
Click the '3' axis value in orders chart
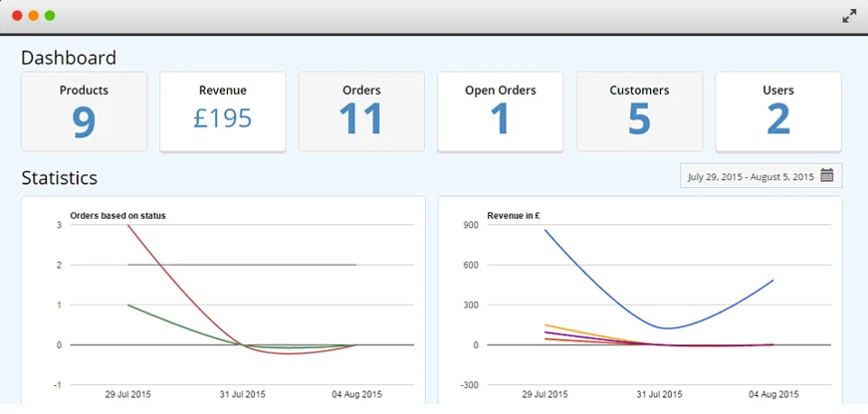[x=59, y=225]
